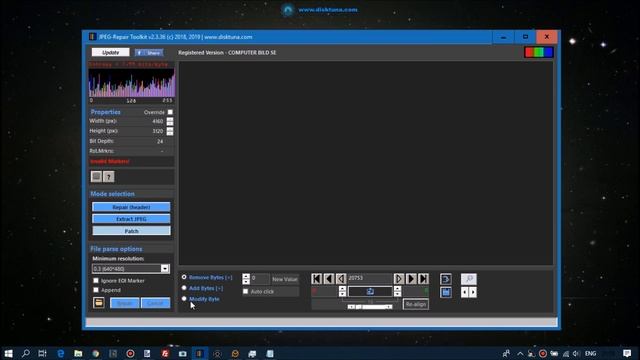Select the Add Bytes radio option
Screen dimensions: 640x360
tap(184, 288)
